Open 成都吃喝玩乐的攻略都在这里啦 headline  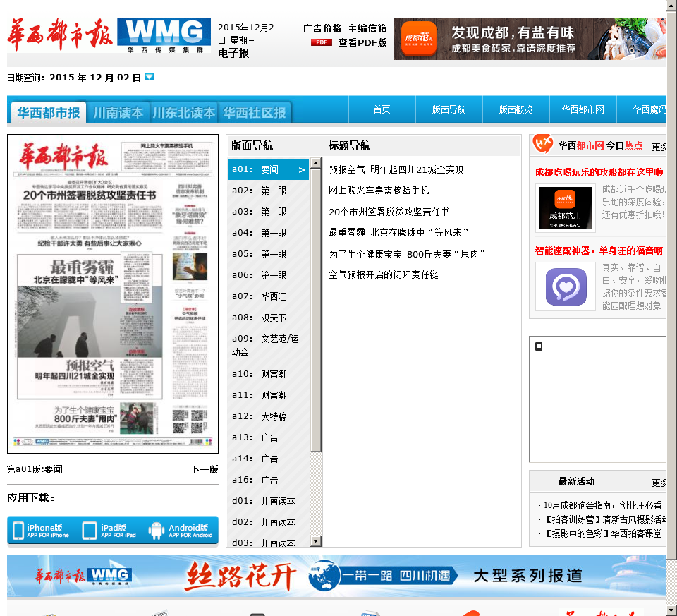click(599, 172)
